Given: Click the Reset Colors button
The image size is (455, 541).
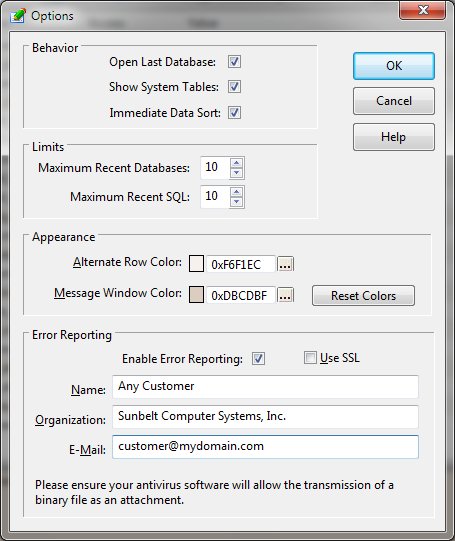Looking at the screenshot, I should 363,295.
